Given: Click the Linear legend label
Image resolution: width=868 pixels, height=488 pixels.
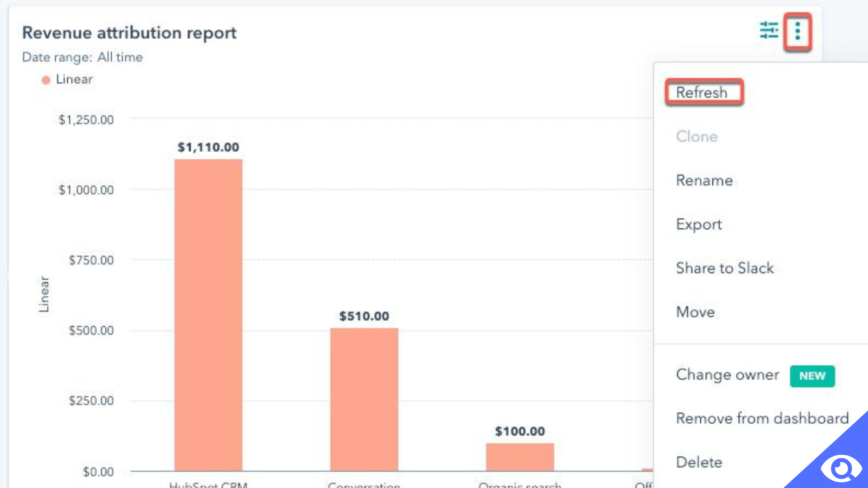Looking at the screenshot, I should (74, 80).
